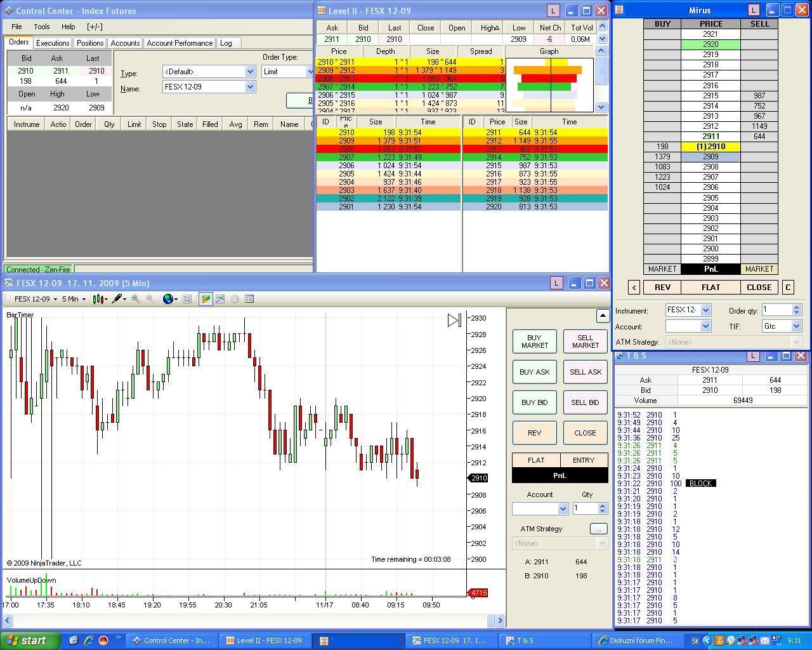The width and height of the screenshot is (812, 650).
Task: Click the SELL ASK button
Action: tap(585, 372)
